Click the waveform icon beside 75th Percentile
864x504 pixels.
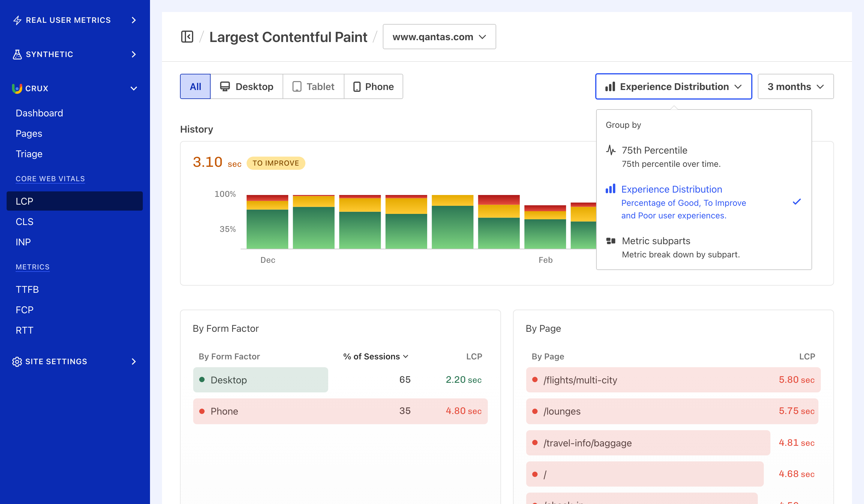[x=610, y=150]
